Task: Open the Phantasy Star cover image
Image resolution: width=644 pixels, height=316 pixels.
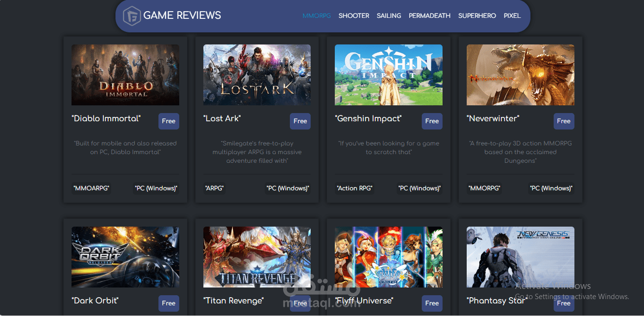Action: 520,257
